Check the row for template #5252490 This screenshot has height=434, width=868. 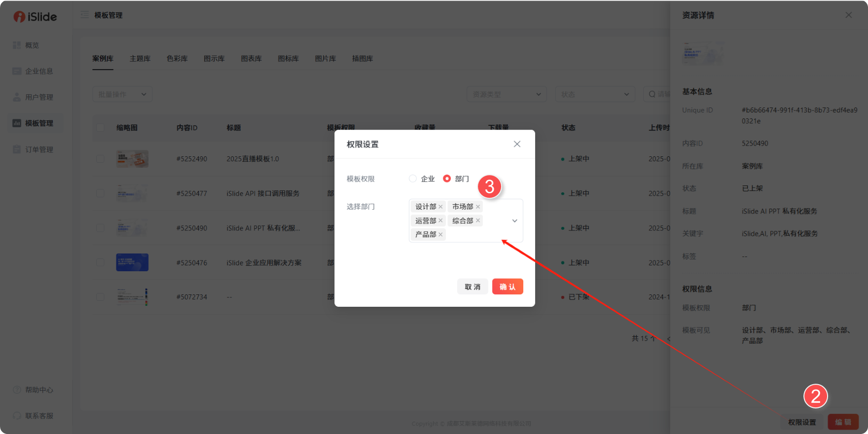pos(100,159)
